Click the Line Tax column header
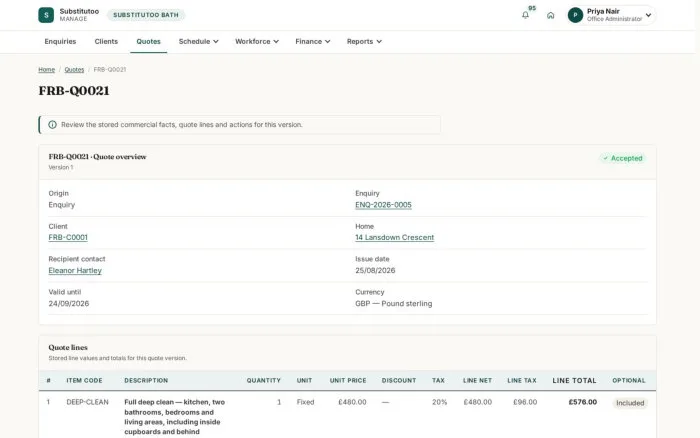The width and height of the screenshot is (700, 438). (522, 380)
